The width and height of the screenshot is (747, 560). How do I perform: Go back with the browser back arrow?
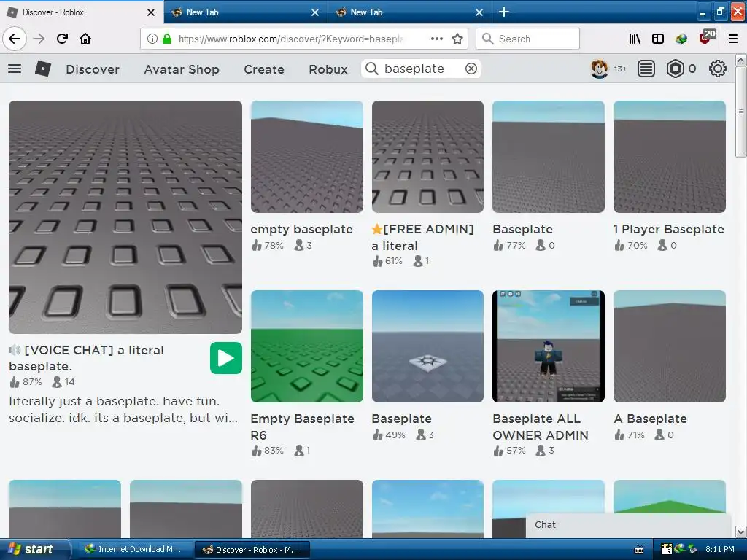coord(15,39)
